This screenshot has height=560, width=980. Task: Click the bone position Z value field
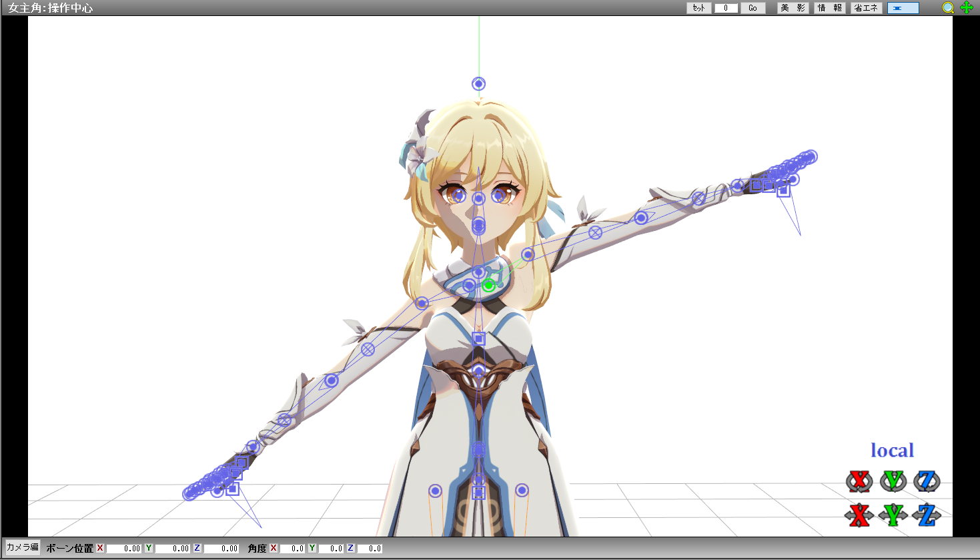coord(221,549)
